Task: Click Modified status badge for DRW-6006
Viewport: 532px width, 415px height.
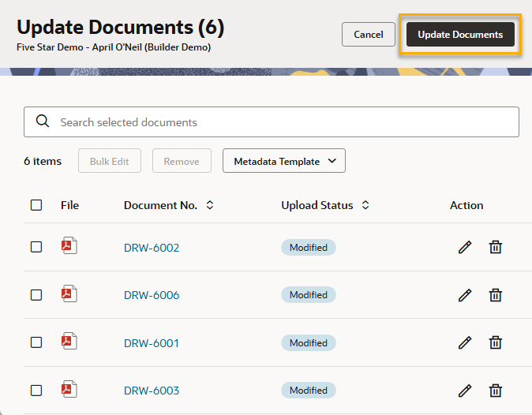Action: [x=309, y=295]
